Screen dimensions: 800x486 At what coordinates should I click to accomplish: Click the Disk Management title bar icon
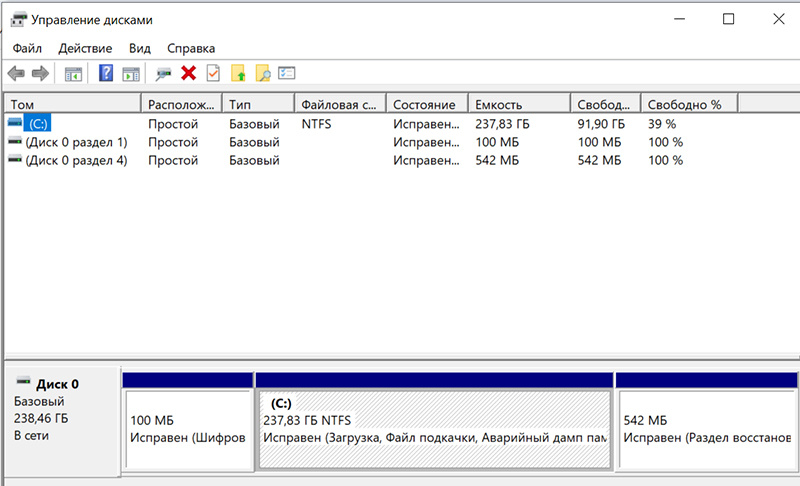[18, 19]
